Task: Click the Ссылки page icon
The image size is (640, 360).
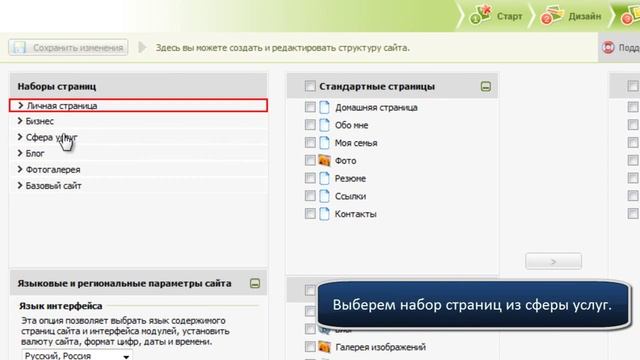Action: tap(324, 196)
